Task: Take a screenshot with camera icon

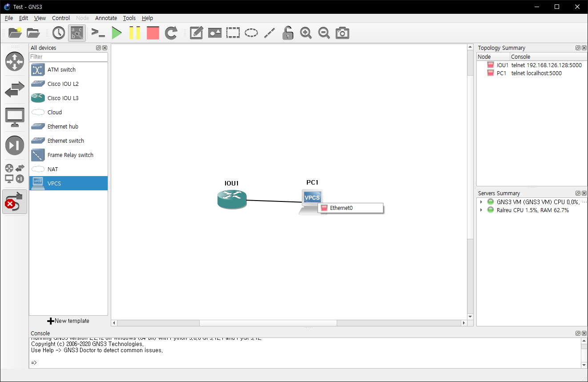Action: coord(342,33)
